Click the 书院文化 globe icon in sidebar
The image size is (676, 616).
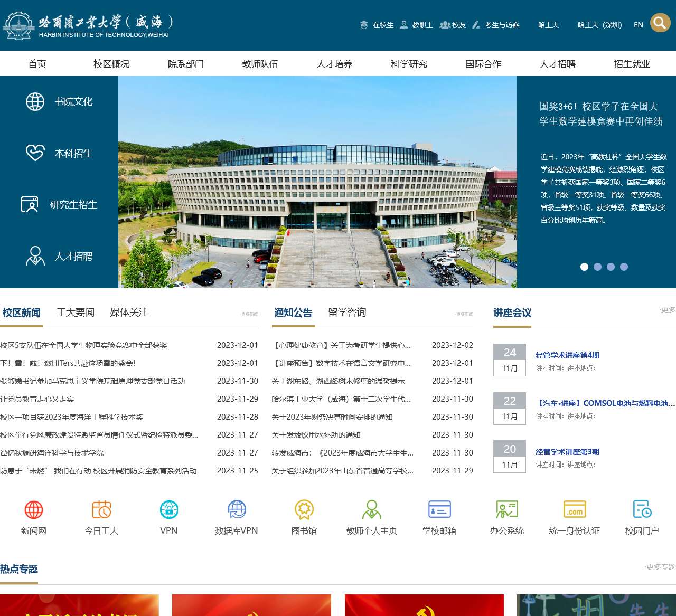(x=35, y=101)
